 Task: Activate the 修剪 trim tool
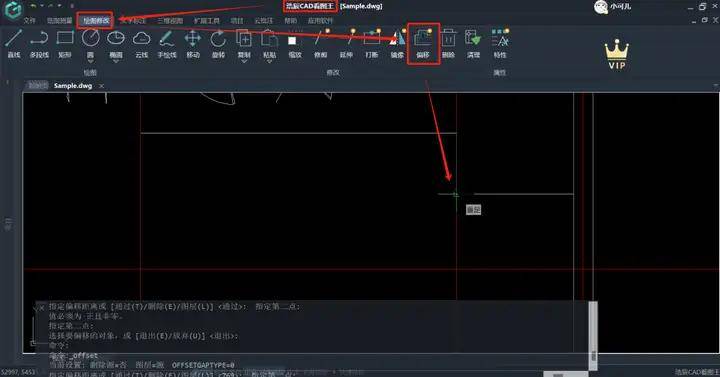pos(321,43)
